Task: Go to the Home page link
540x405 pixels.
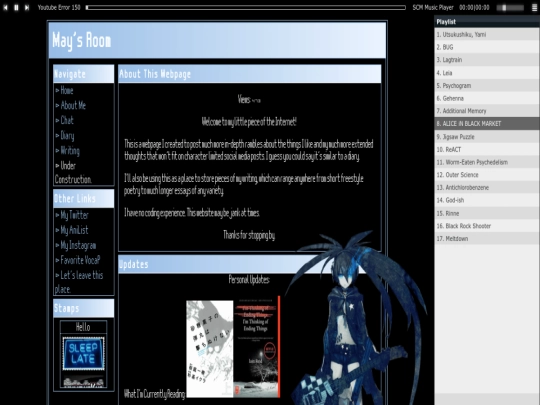Action: pos(67,91)
